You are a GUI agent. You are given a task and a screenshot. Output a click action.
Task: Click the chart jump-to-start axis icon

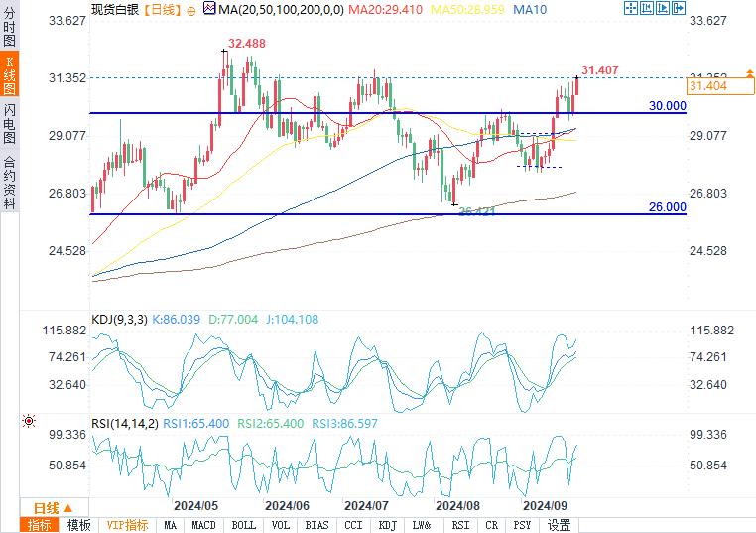tap(647, 8)
